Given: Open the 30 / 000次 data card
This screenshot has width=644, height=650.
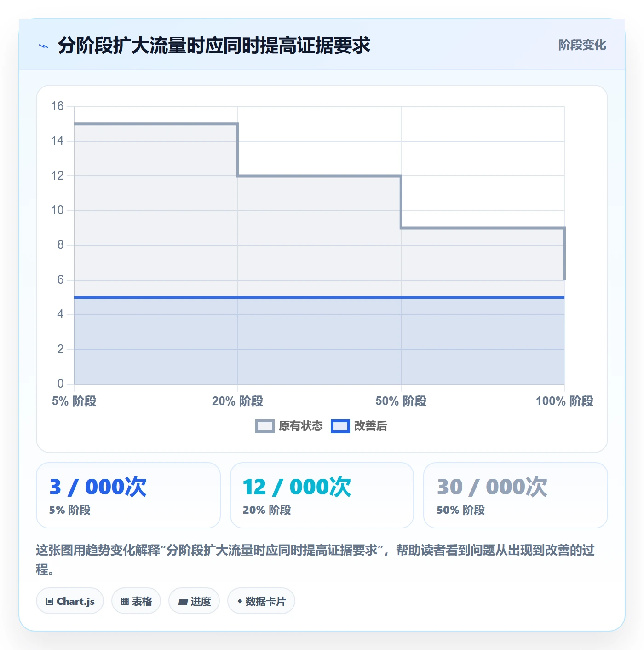Looking at the screenshot, I should 516,495.
